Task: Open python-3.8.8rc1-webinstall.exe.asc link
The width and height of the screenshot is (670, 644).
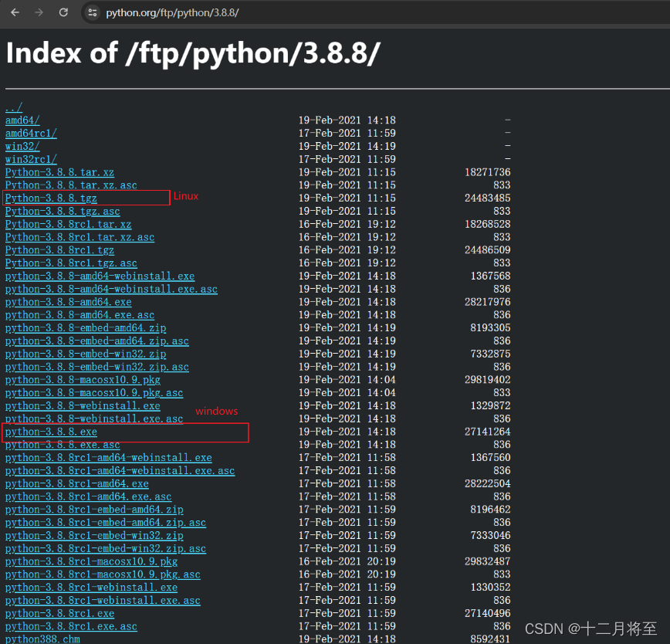Action: point(103,600)
